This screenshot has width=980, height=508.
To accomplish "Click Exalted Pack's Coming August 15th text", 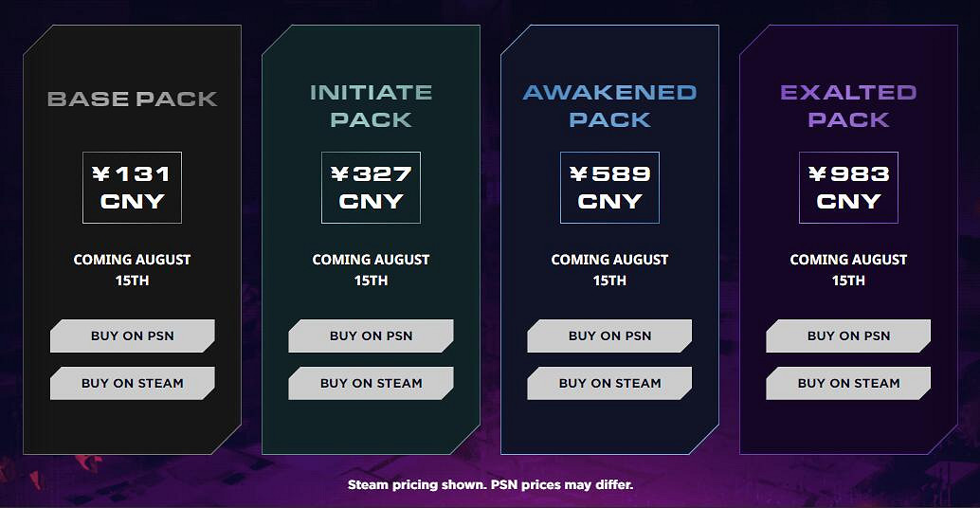I will pyautogui.click(x=849, y=269).
